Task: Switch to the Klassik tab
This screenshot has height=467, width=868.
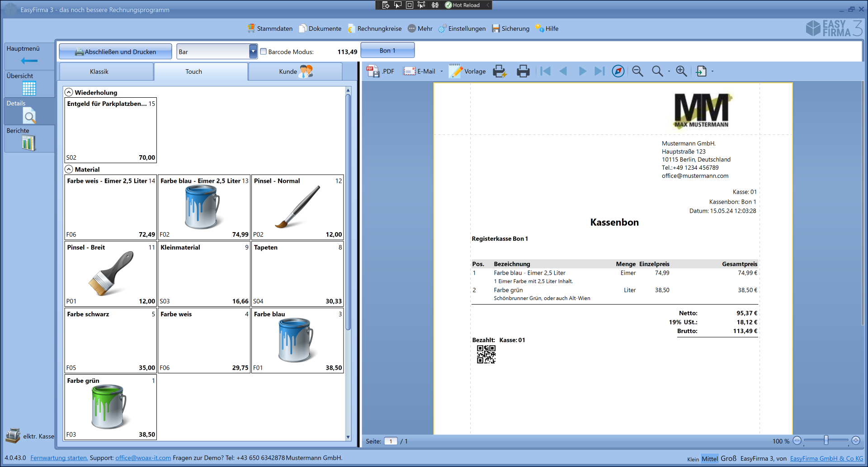Action: [106, 71]
